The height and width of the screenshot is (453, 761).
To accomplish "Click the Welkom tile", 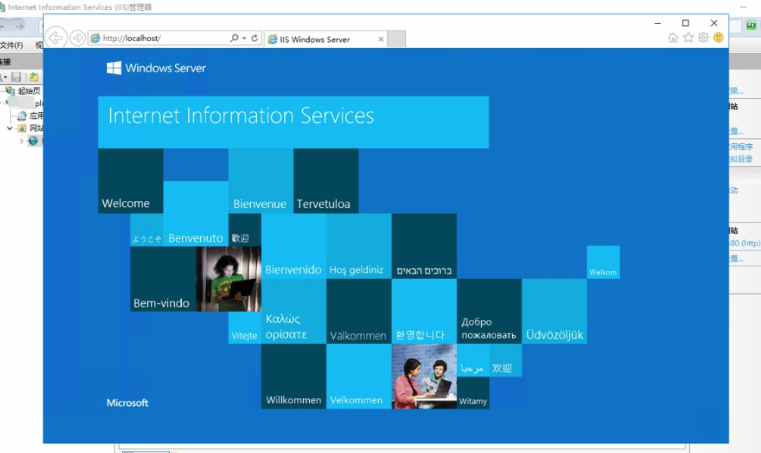I will click(x=603, y=262).
